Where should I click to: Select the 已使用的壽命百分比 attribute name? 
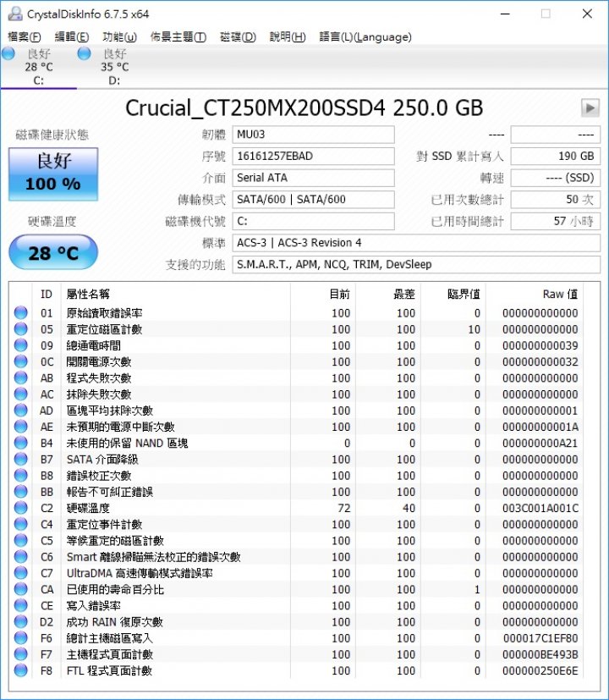tap(115, 589)
